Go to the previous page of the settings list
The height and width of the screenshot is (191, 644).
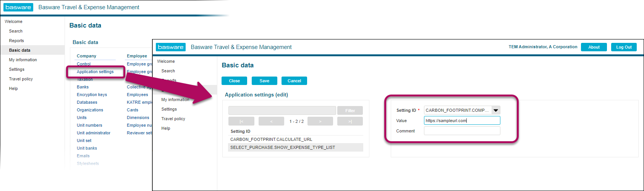(271, 121)
